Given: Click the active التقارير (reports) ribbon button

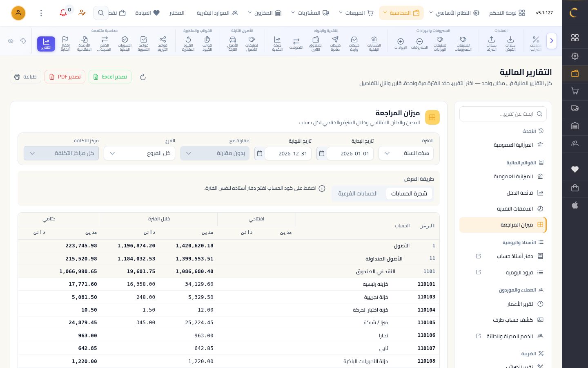Looking at the screenshot, I should coord(46,44).
